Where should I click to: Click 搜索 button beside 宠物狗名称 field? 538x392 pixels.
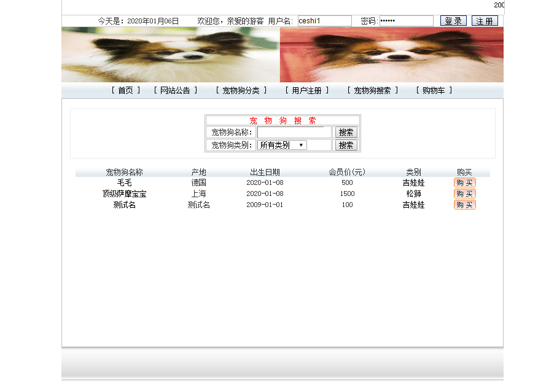click(346, 132)
